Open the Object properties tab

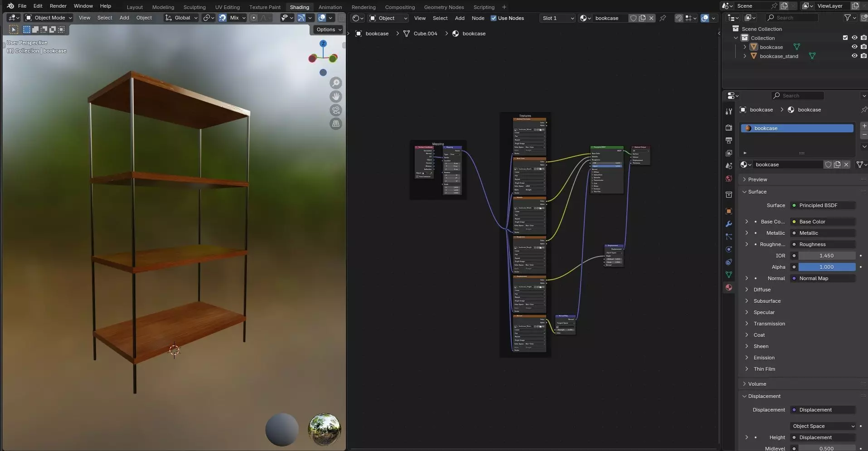(x=729, y=211)
